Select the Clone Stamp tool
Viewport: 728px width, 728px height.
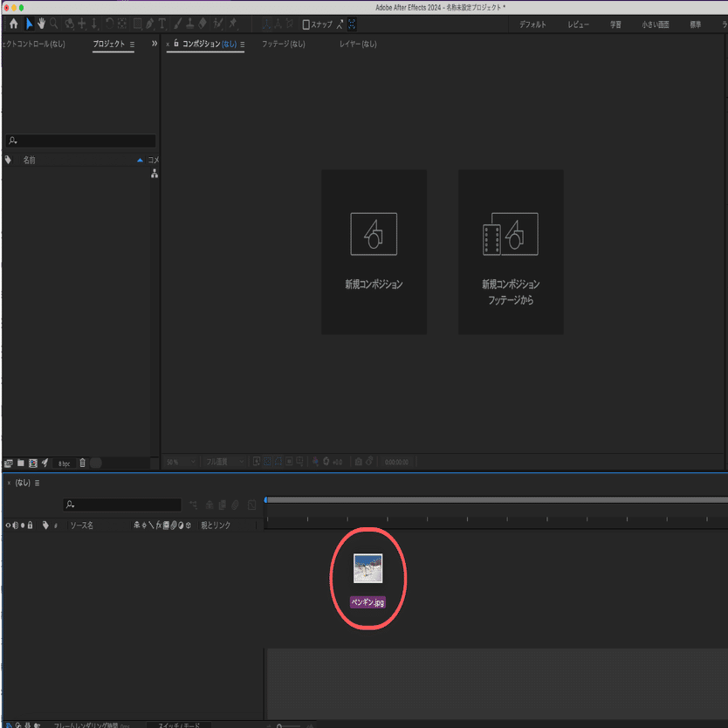coord(190,24)
